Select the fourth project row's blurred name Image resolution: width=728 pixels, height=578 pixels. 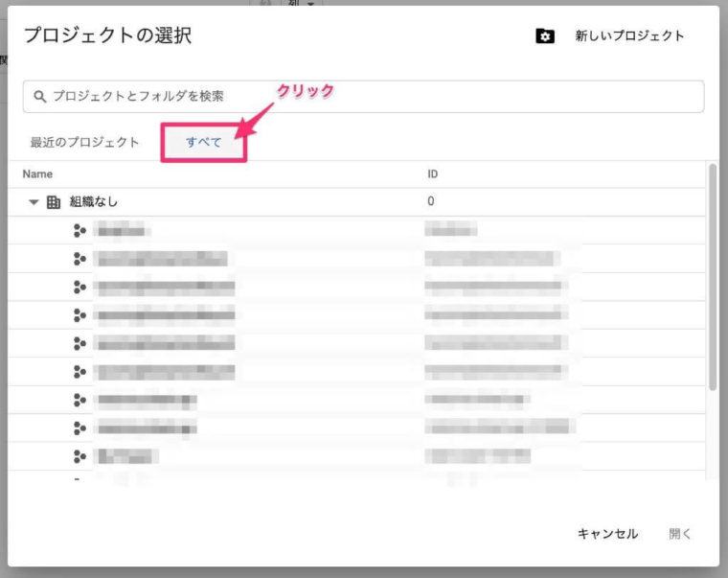[165, 315]
